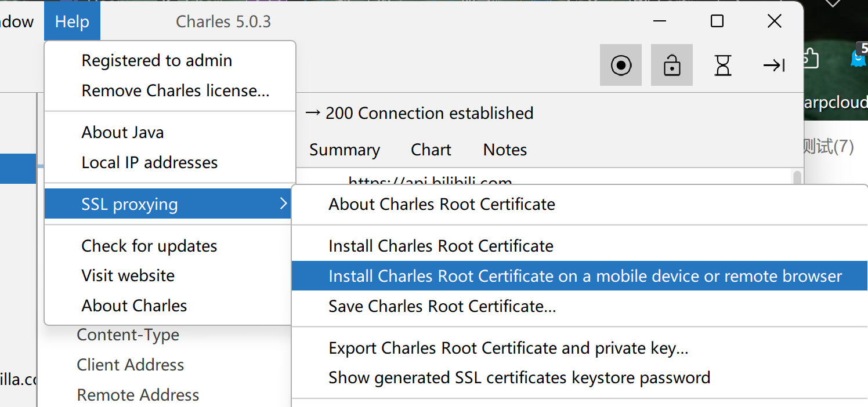Maximize the Charles window
This screenshot has width=868, height=407.
click(717, 21)
